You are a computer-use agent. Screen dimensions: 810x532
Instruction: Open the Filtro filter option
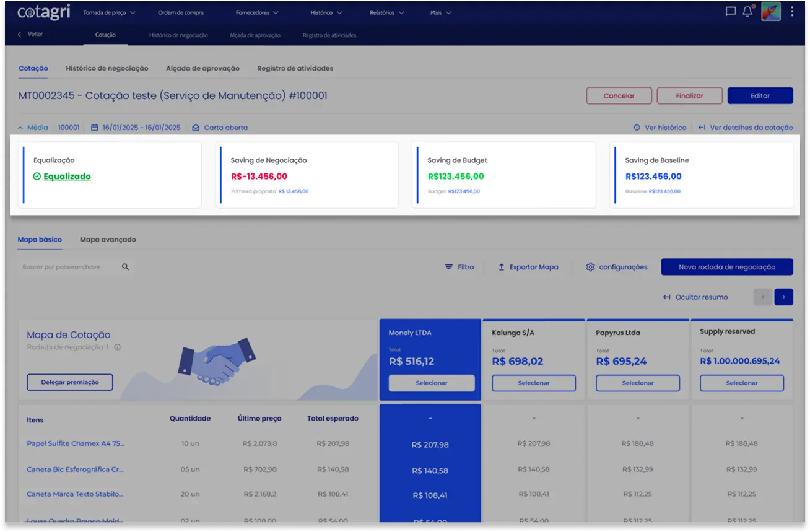click(x=459, y=267)
